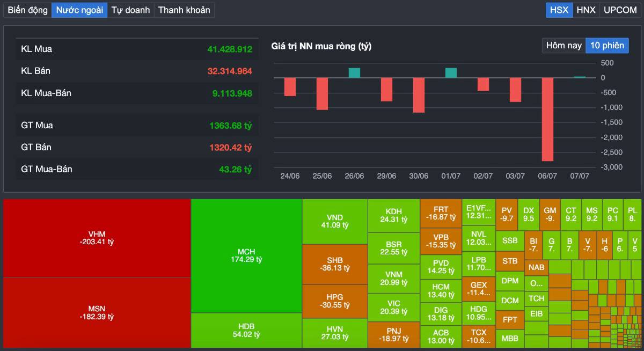Switch to the Biến động tab
Viewport: 644px width, 351px height.
coord(27,10)
